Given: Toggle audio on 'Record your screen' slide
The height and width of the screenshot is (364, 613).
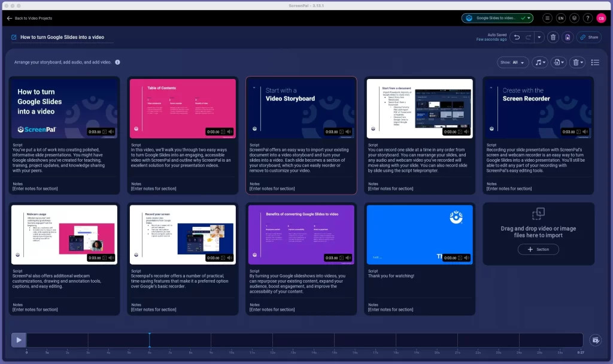Looking at the screenshot, I should click(230, 257).
